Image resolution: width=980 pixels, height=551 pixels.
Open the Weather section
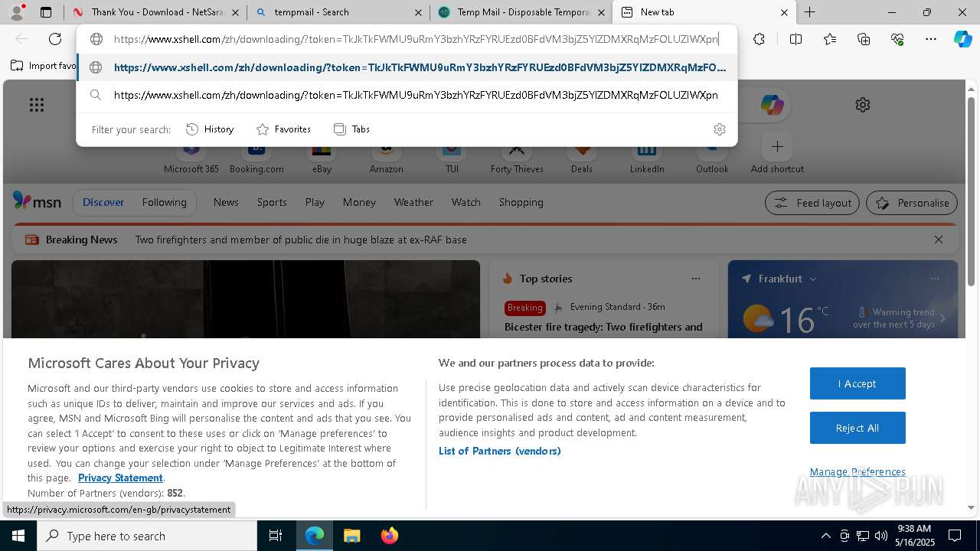[413, 202]
